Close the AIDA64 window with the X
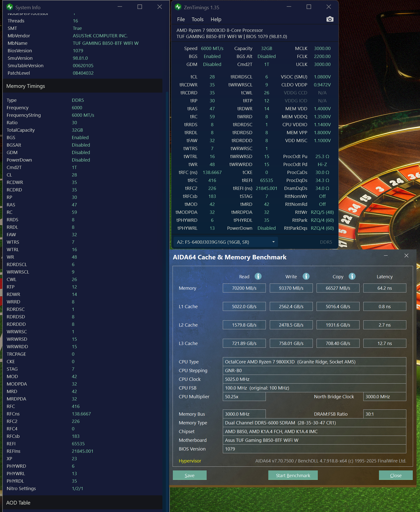 pos(406,256)
